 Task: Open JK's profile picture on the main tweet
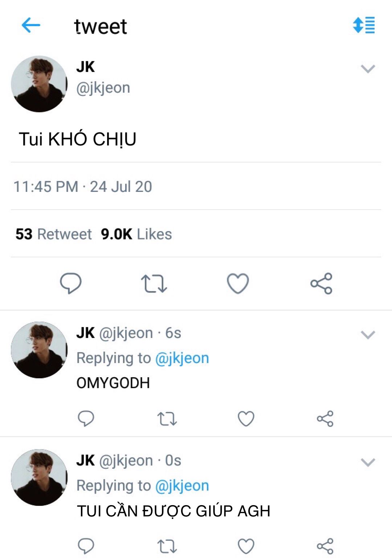(39, 84)
